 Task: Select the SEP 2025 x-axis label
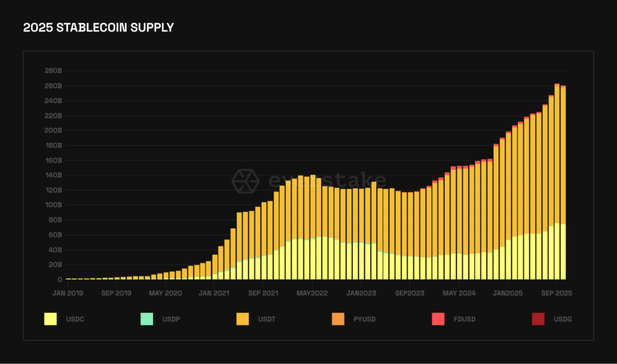[x=557, y=293]
